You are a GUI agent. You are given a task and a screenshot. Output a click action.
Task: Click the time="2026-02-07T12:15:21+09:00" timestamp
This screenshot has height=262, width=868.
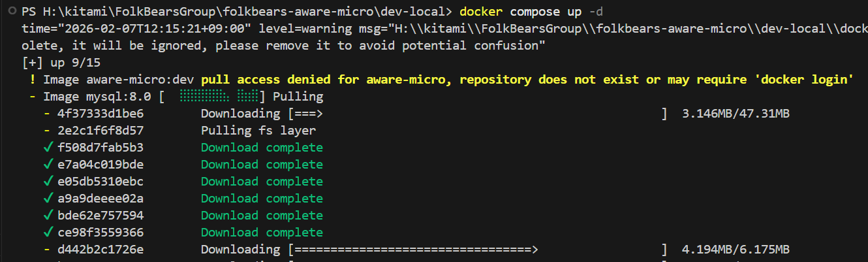[137, 29]
